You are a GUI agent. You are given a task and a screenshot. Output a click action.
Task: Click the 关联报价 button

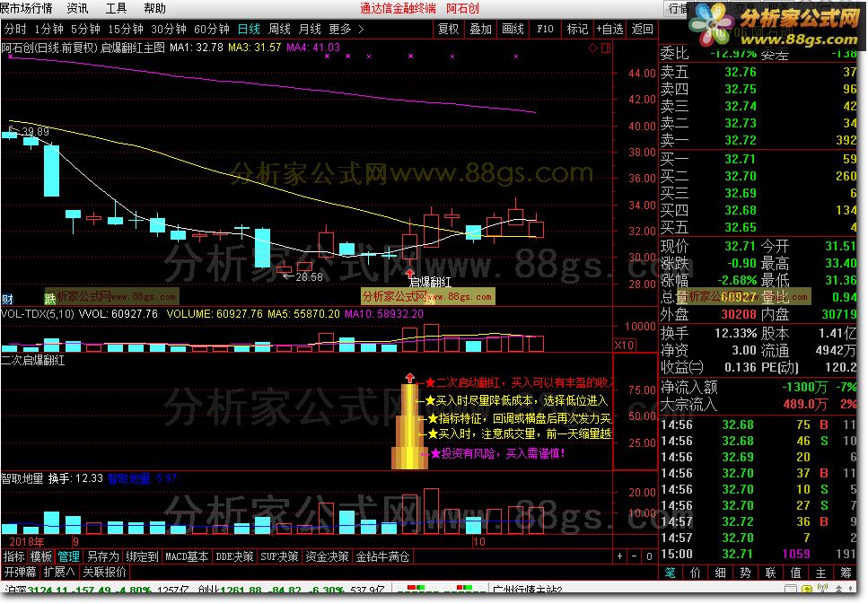[105, 572]
